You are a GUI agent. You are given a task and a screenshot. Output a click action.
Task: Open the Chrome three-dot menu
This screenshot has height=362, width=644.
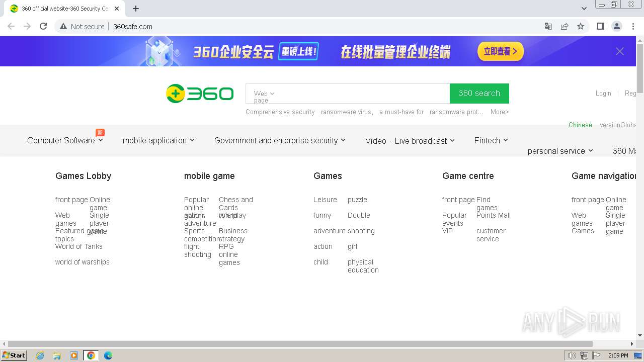[632, 26]
